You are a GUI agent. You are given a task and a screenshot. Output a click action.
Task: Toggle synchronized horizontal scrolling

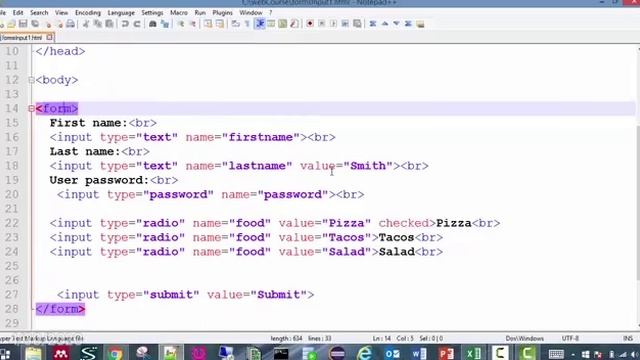pyautogui.click(x=220, y=24)
